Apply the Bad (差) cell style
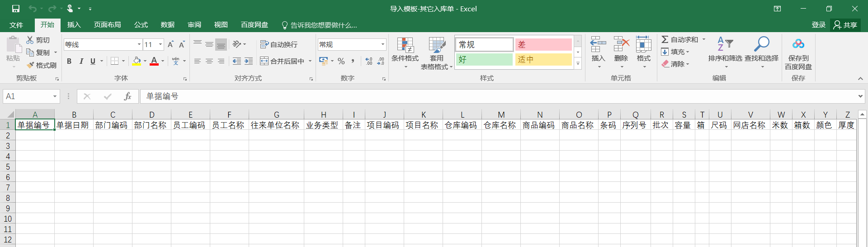This screenshot has height=247, width=868. 543,44
